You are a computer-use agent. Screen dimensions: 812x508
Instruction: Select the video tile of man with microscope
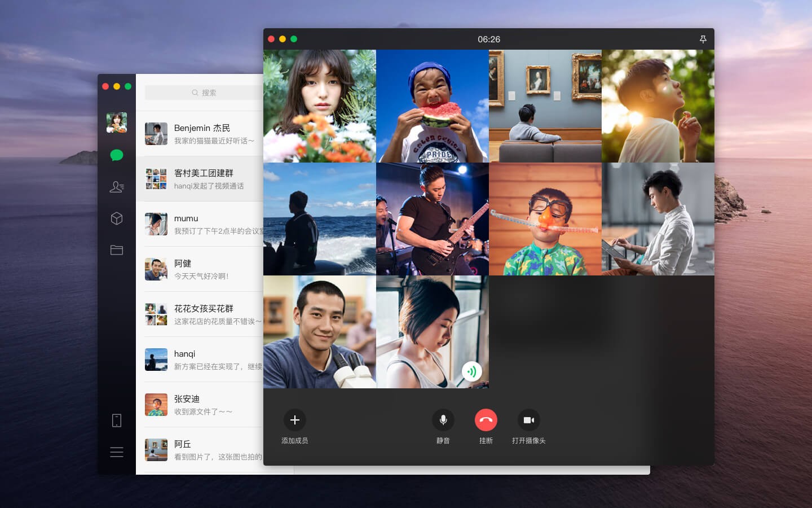[320, 332]
